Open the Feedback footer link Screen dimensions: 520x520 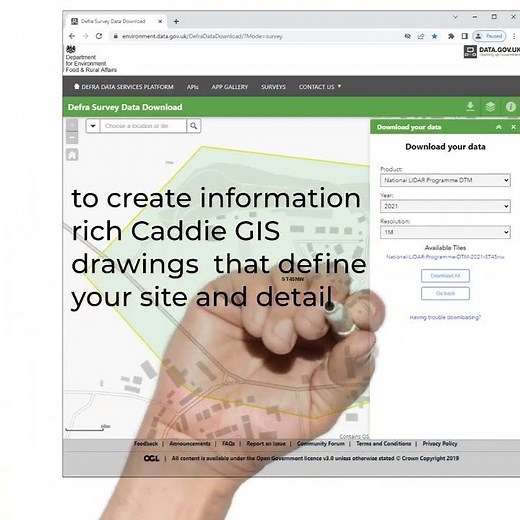146,444
